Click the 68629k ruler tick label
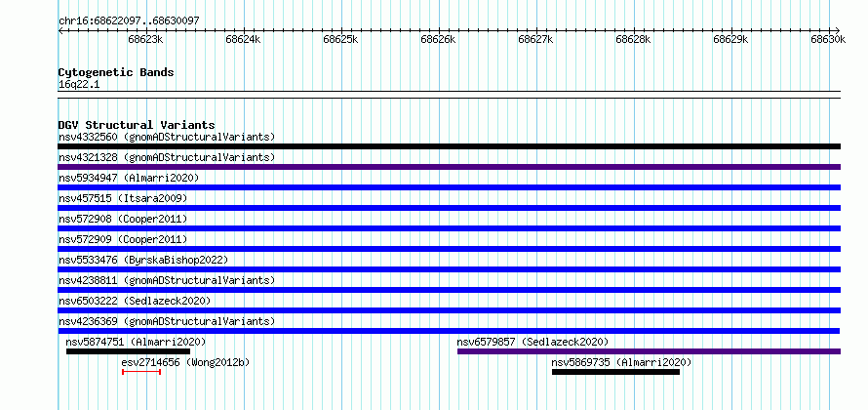 pyautogui.click(x=730, y=39)
